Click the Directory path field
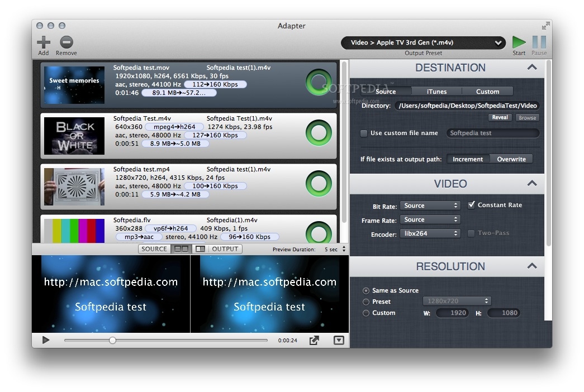Viewport: 584px width, 392px height. (467, 106)
